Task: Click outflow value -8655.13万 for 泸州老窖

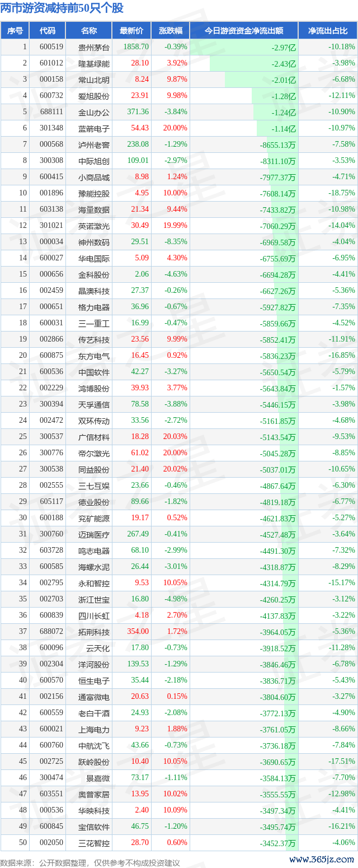Action: click(x=277, y=144)
